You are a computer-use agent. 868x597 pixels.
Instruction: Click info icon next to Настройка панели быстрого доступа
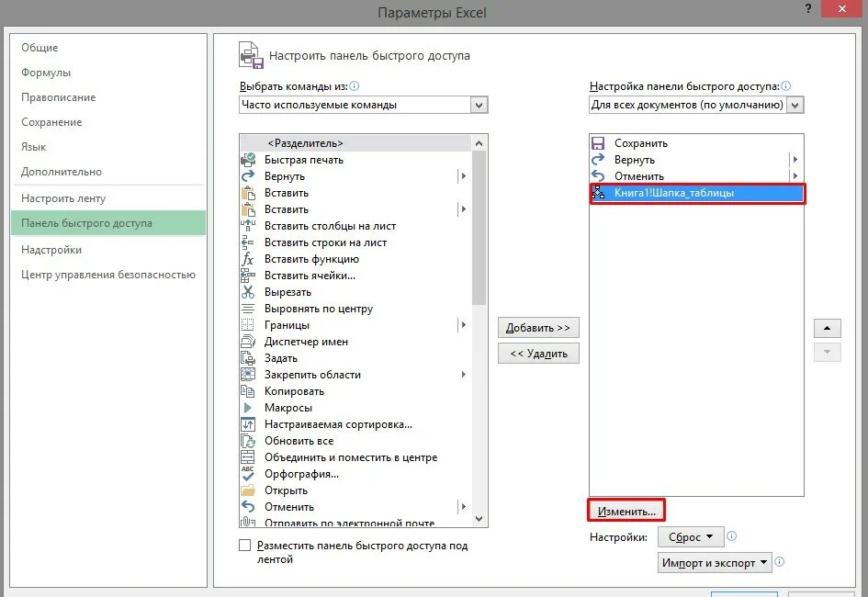click(x=786, y=85)
